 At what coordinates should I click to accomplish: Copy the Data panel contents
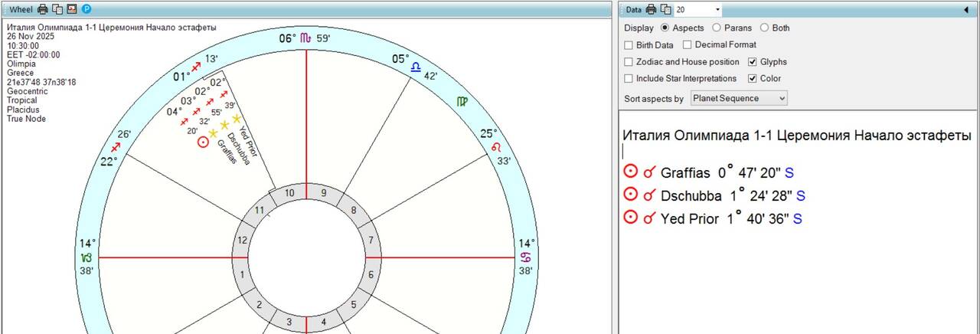click(x=665, y=9)
